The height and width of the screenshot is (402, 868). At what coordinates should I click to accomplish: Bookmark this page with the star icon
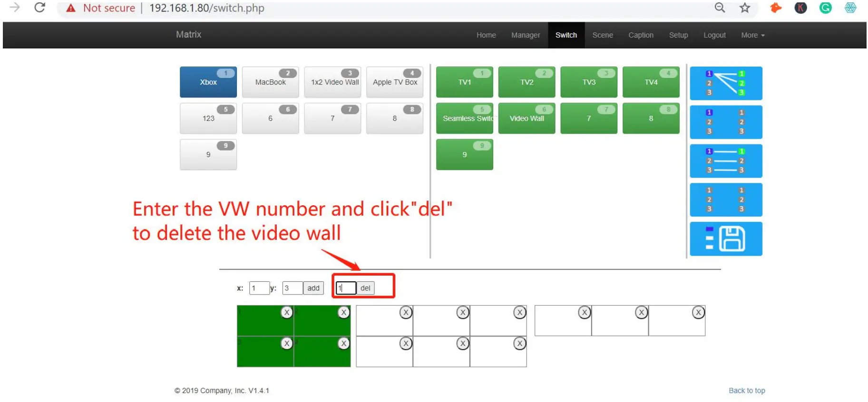(x=745, y=8)
